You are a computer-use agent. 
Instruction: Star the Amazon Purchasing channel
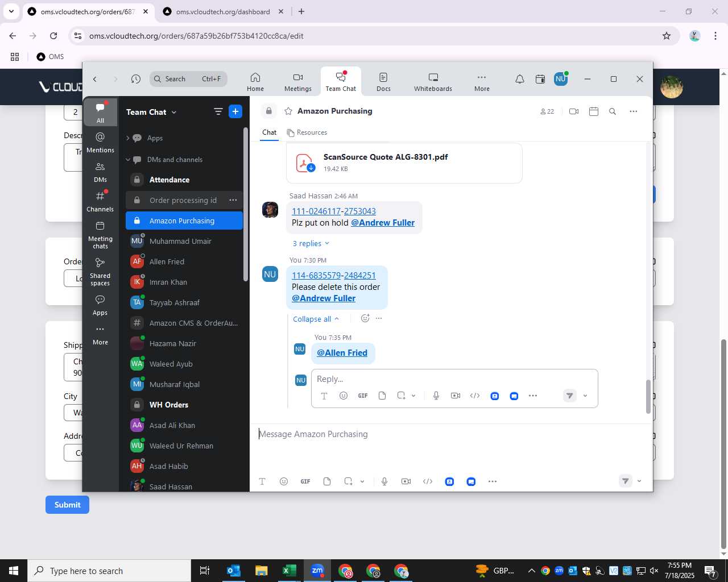pos(288,111)
